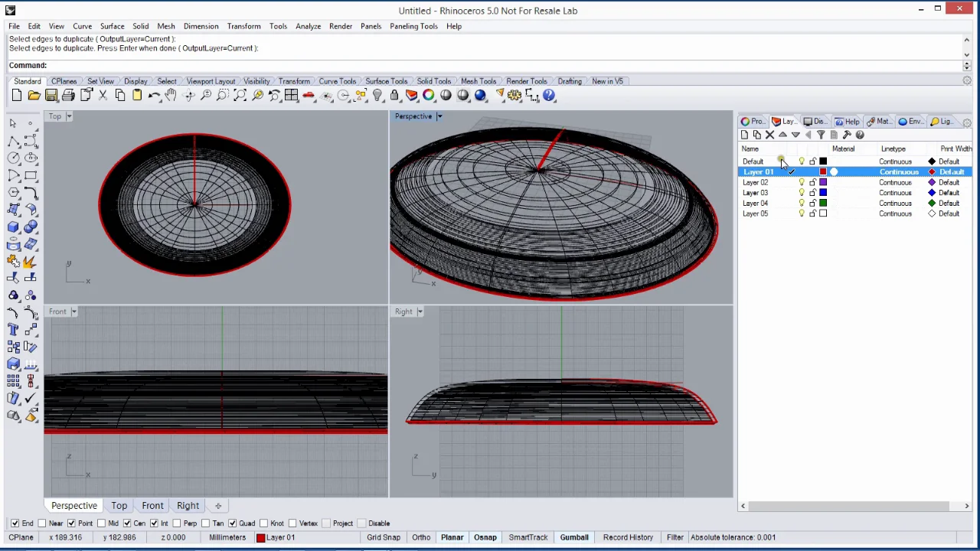Open the Top viewport dropdown arrow
The width and height of the screenshot is (980, 551).
point(68,116)
